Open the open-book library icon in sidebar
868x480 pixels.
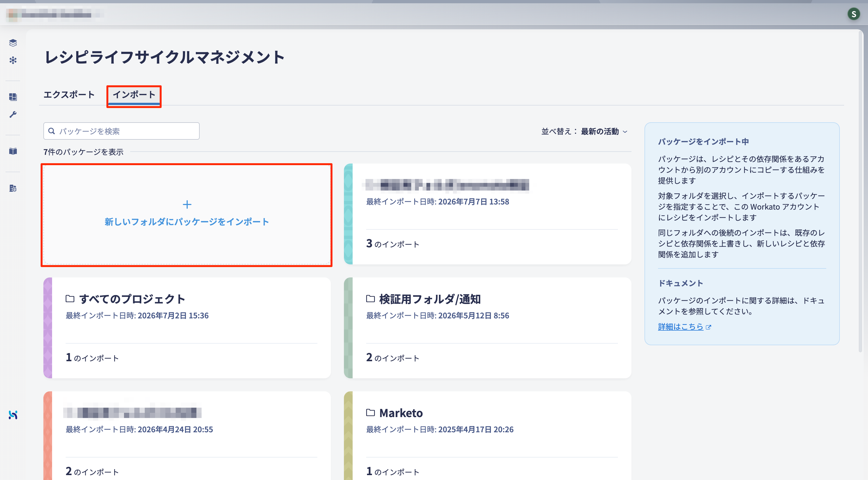(x=13, y=151)
